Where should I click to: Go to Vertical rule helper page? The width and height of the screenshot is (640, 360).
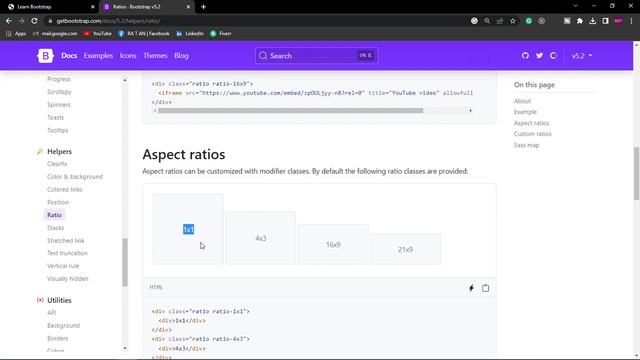point(63,266)
